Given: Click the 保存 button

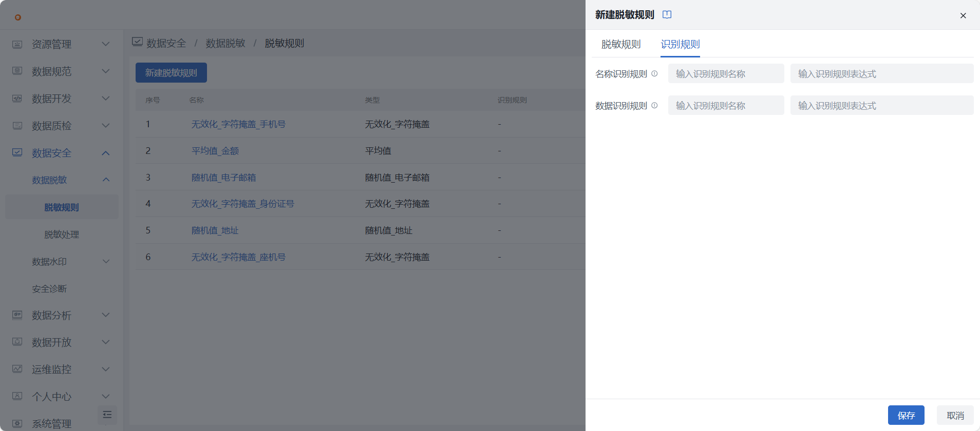Looking at the screenshot, I should [x=906, y=415].
